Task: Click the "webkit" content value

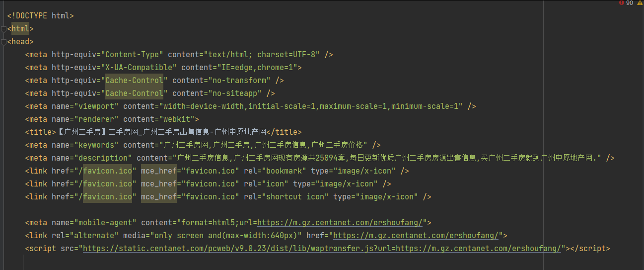Action: pos(176,119)
